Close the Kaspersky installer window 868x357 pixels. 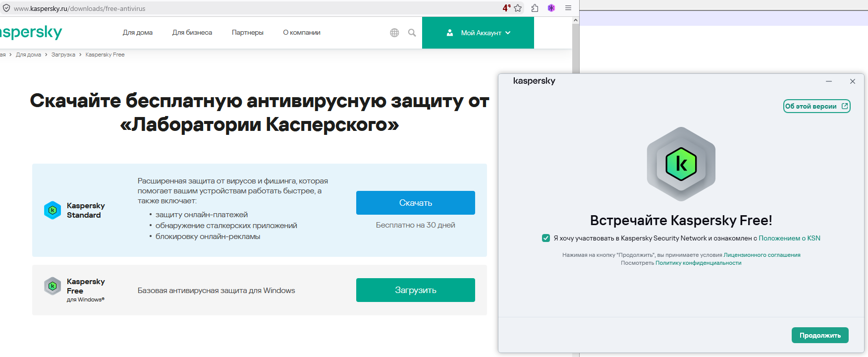tap(853, 81)
